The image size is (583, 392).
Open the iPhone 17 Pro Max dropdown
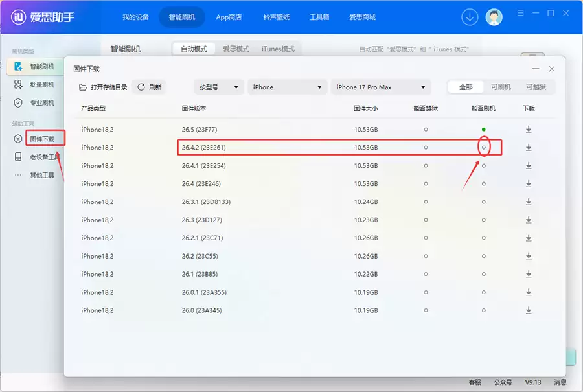pos(381,87)
